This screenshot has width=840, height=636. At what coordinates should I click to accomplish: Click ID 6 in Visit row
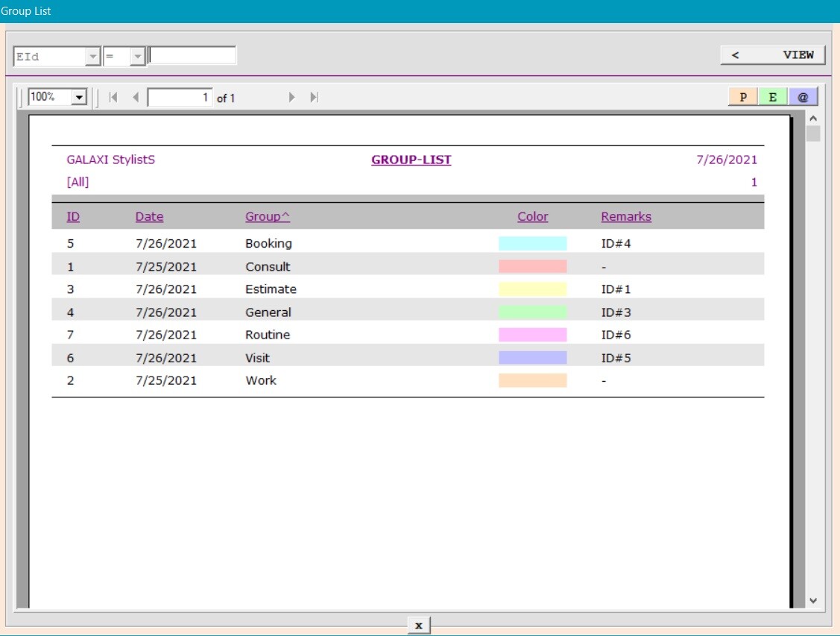(x=70, y=358)
